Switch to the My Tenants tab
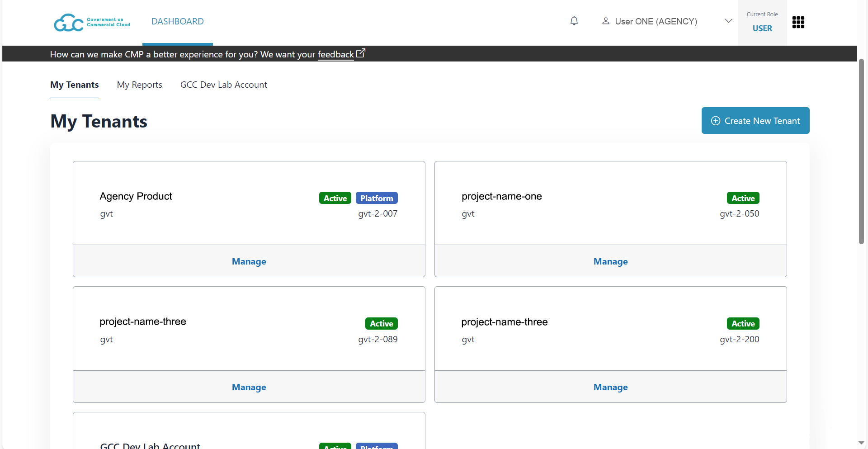Screen dimensions: 868x449 (75, 85)
